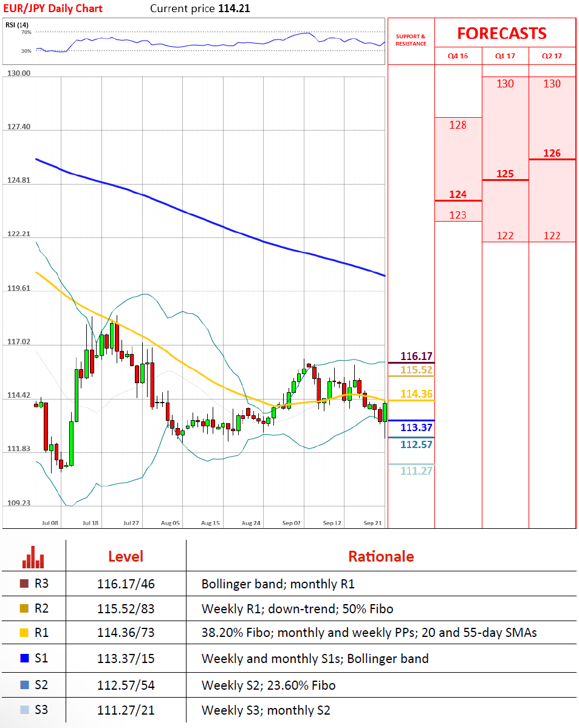Click the 130.00 price axis label
This screenshot has width=579, height=728.
tap(19, 73)
